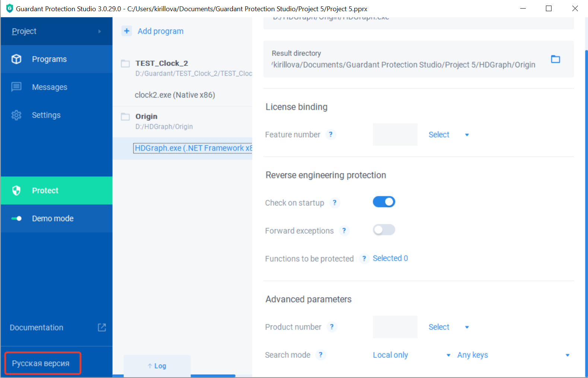The width and height of the screenshot is (588, 378).
Task: Enable Forward exceptions toggle
Action: [384, 230]
